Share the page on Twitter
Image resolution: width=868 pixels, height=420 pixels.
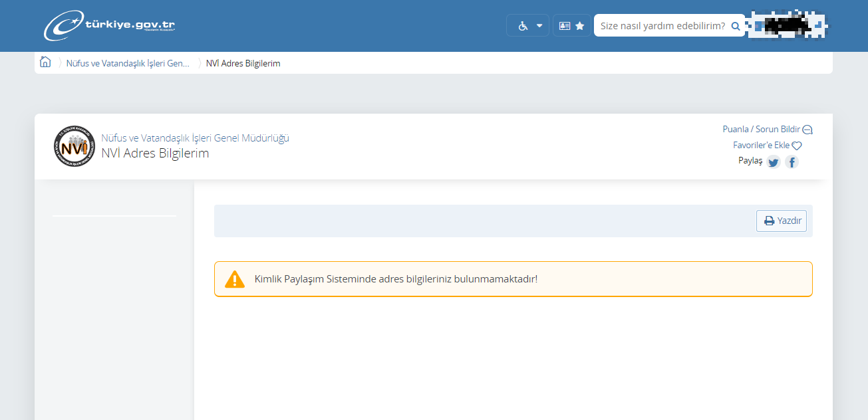(773, 162)
